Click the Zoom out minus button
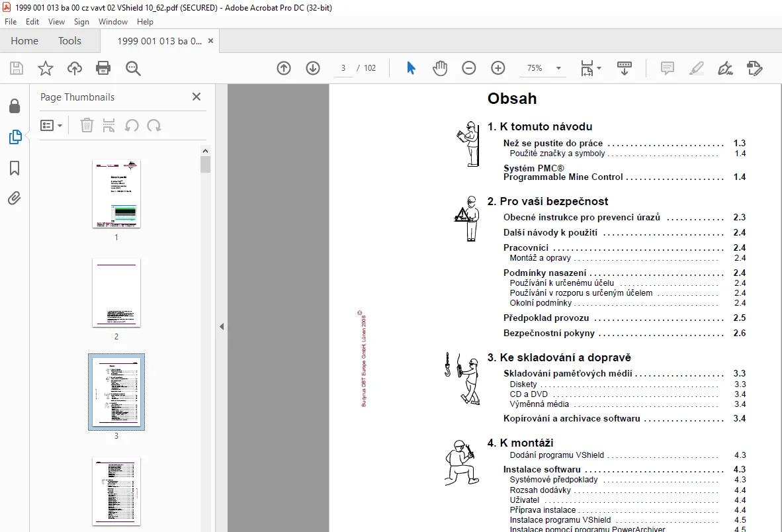Viewport: 782px width, 532px height. (469, 67)
